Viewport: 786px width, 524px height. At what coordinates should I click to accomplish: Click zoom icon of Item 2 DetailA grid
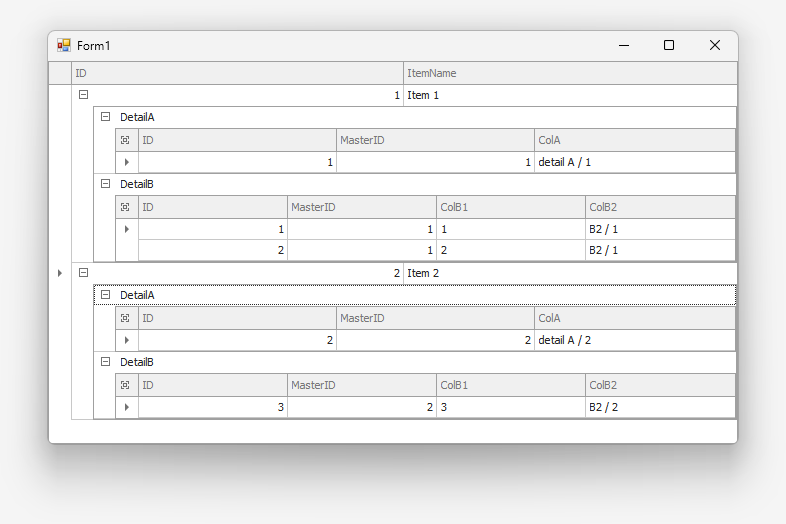[125, 318]
